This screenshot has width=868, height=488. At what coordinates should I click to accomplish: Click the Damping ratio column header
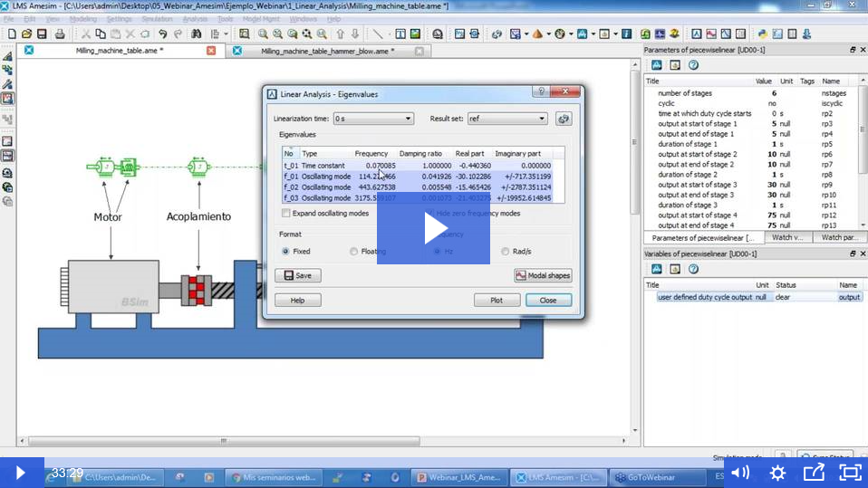(420, 153)
